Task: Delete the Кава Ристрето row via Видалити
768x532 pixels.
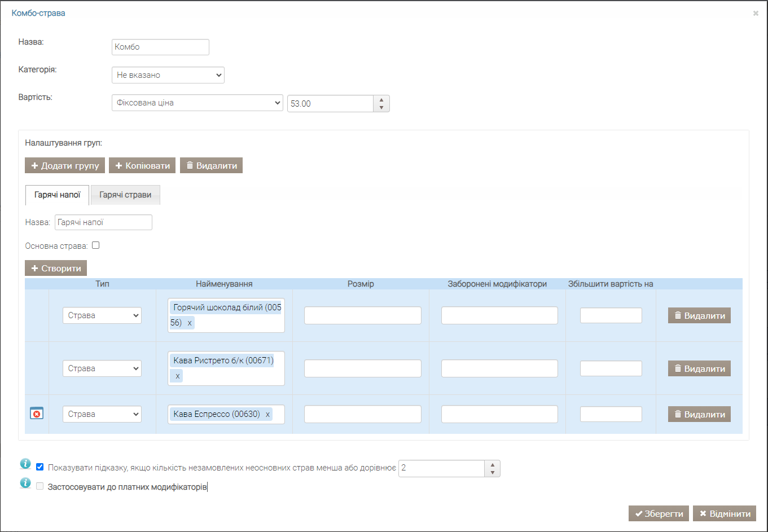Action: (699, 368)
